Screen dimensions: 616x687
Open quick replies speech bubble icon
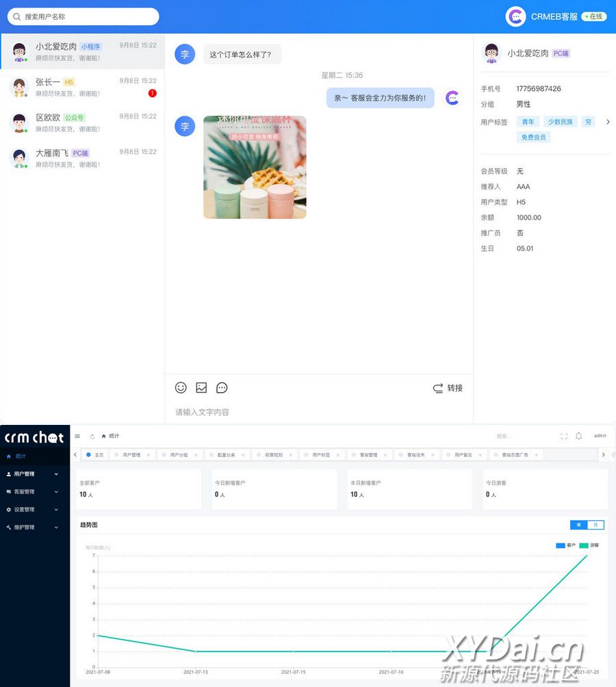click(x=222, y=388)
